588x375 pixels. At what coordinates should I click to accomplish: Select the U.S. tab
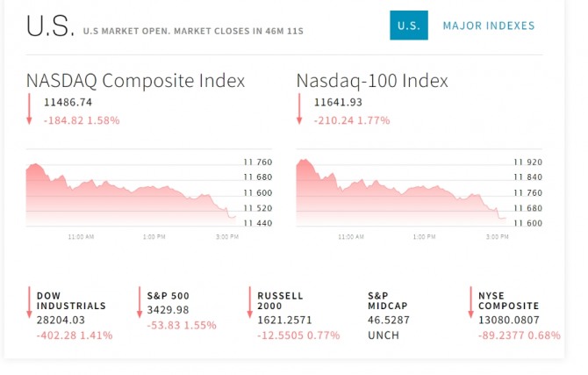pyautogui.click(x=408, y=25)
